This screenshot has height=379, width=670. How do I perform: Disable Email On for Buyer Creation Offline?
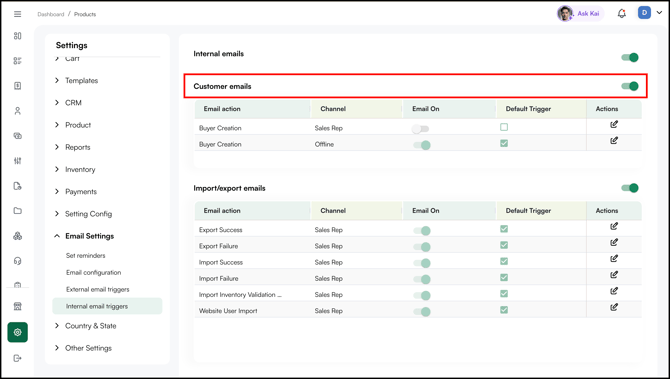tap(422, 145)
